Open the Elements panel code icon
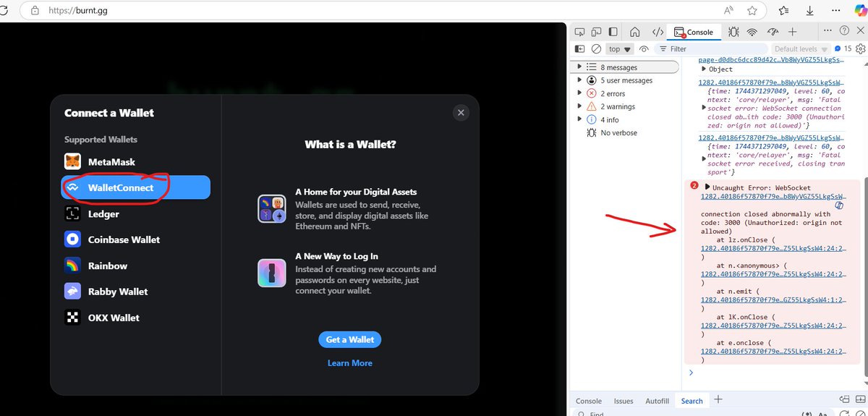The width and height of the screenshot is (868, 416). point(658,32)
